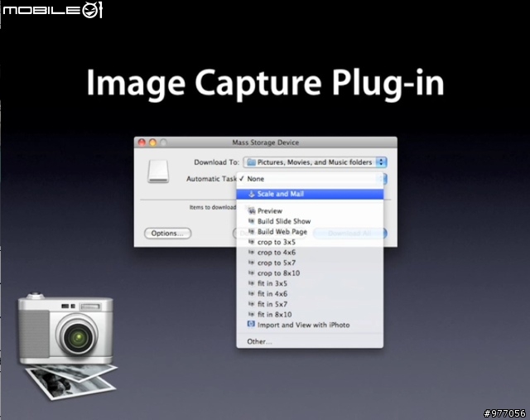The width and height of the screenshot is (530, 420).
Task: Open the Download To folder dropdown
Action: pyautogui.click(x=315, y=162)
